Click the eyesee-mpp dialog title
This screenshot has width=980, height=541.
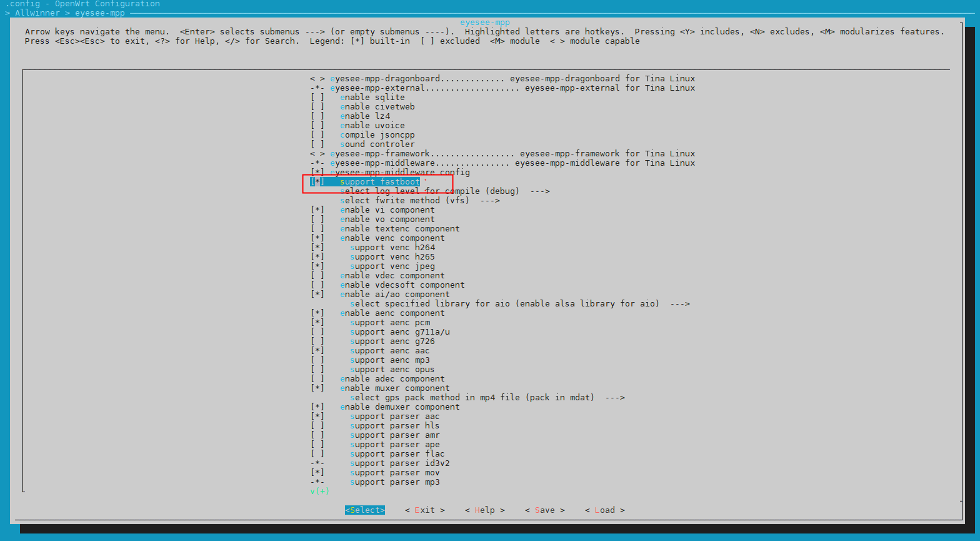click(x=485, y=23)
